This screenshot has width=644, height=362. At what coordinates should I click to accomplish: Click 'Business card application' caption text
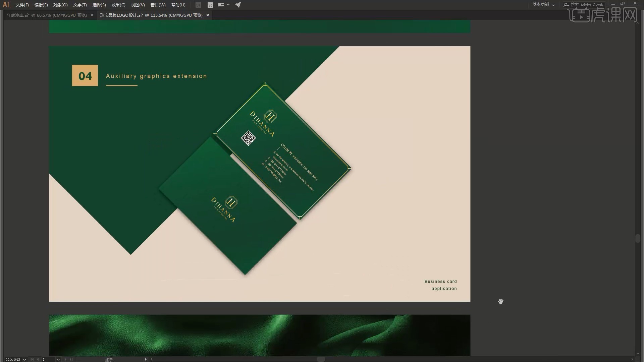pos(441,285)
